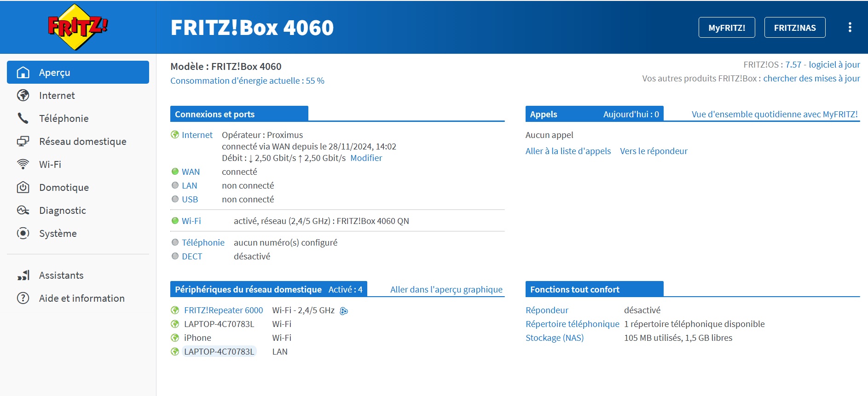Click the Téléphonie phone icon
Viewport: 868px width, 396px height.
coord(23,118)
